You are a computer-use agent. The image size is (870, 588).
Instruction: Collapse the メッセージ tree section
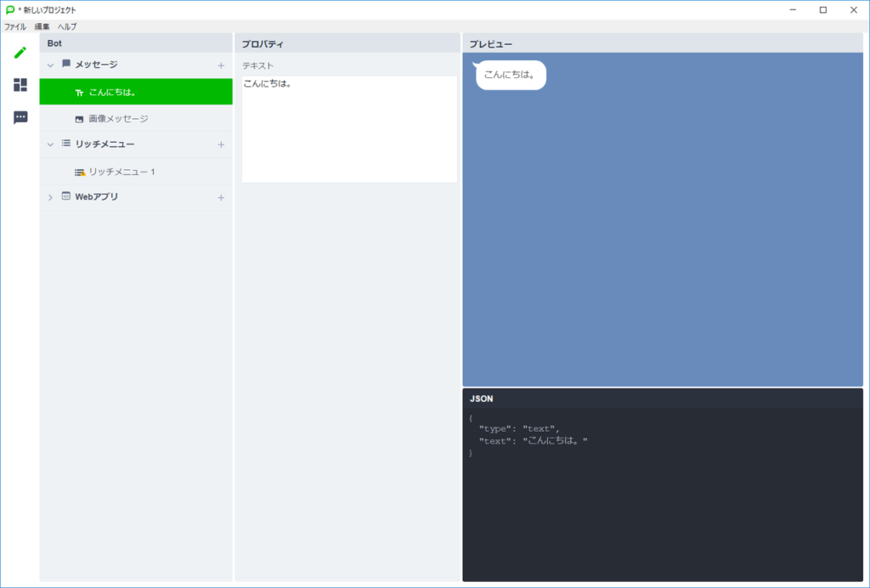[x=50, y=65]
